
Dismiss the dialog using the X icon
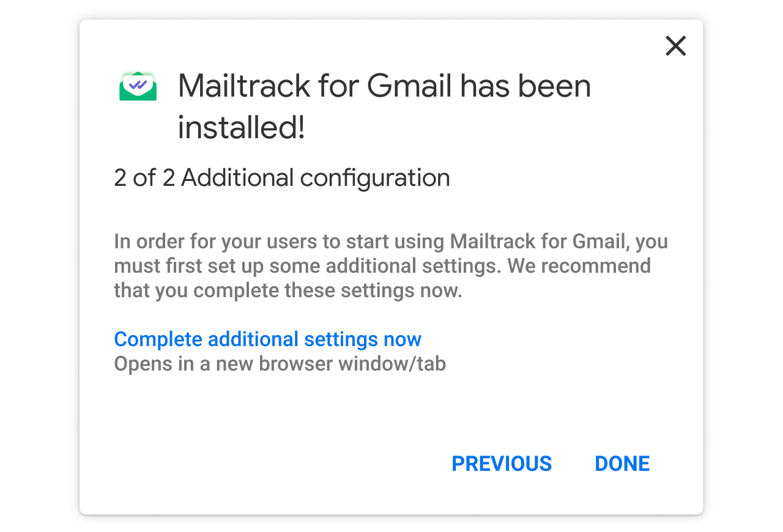tap(675, 46)
